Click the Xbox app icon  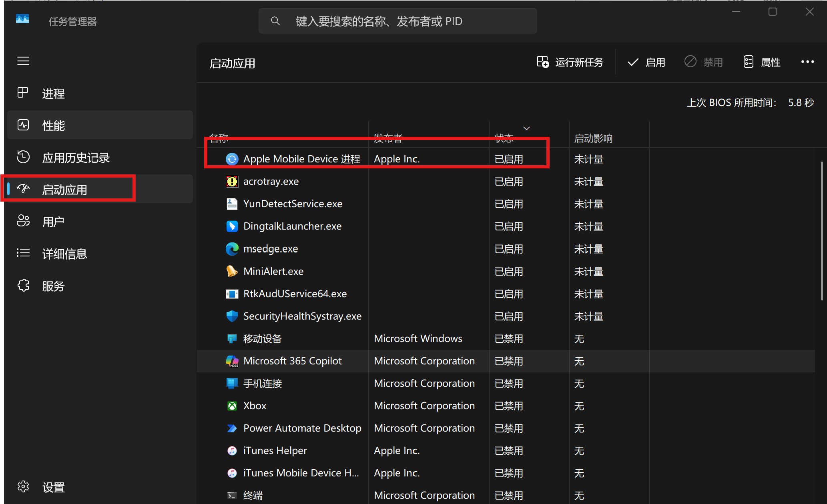(232, 406)
